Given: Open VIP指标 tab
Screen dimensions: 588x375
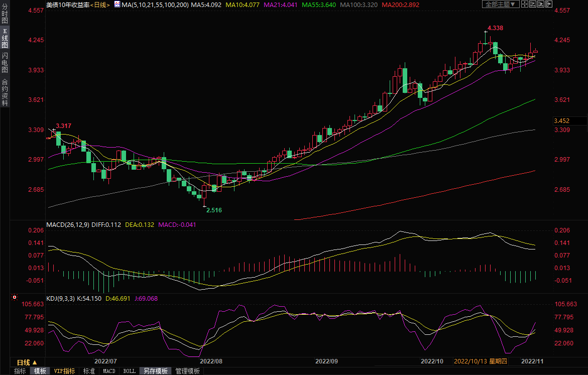Looking at the screenshot, I should point(65,371).
